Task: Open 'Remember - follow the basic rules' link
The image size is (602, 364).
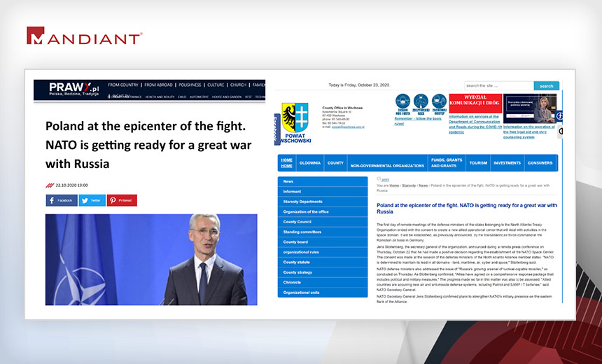Action: (418, 121)
